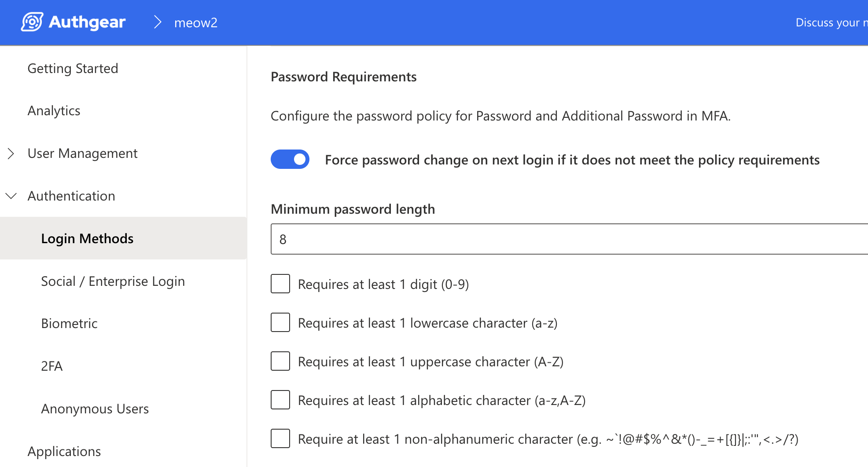Click the Authgear logo icon

[32, 22]
